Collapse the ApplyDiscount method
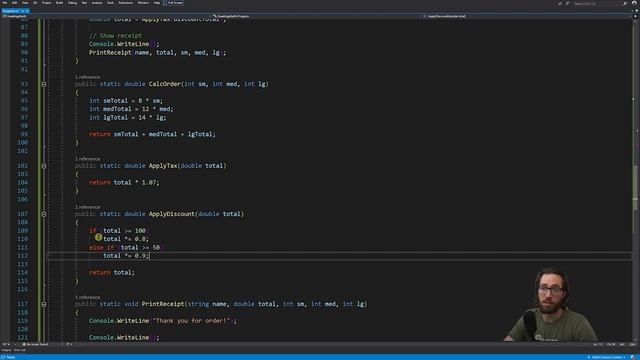This screenshot has width=640, height=360. [44, 214]
